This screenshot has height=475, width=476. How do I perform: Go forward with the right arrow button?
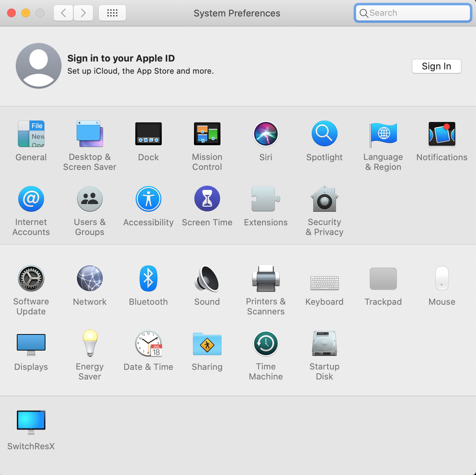click(x=83, y=13)
